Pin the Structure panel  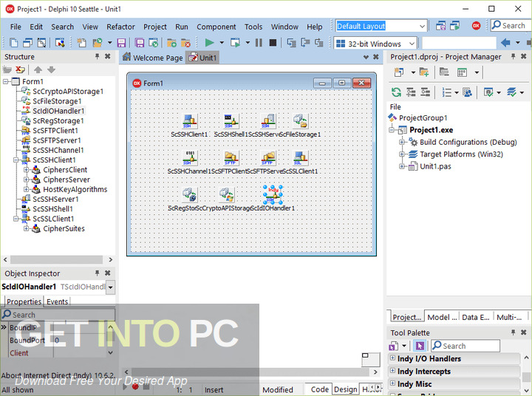click(x=97, y=56)
